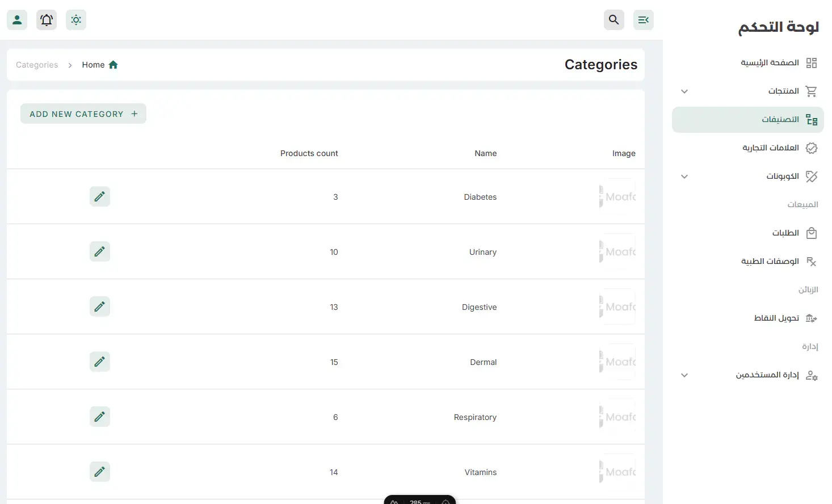Open the user profile icon

pyautogui.click(x=17, y=20)
